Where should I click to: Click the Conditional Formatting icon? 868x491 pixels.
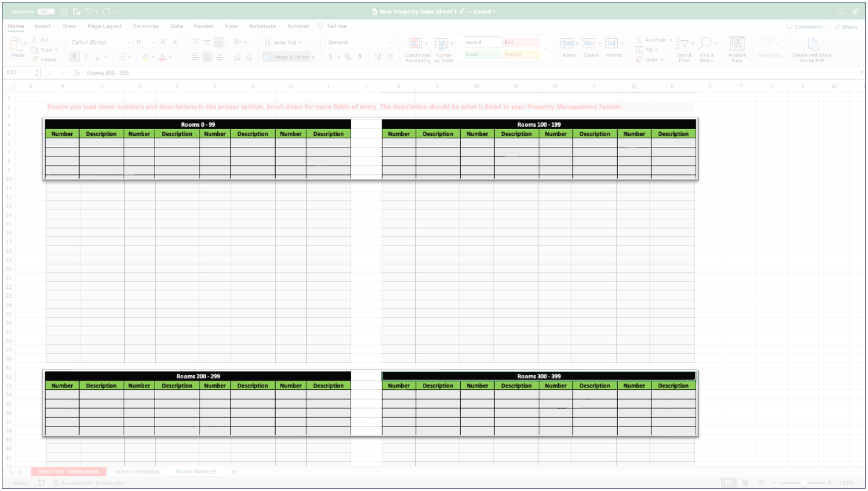click(416, 44)
